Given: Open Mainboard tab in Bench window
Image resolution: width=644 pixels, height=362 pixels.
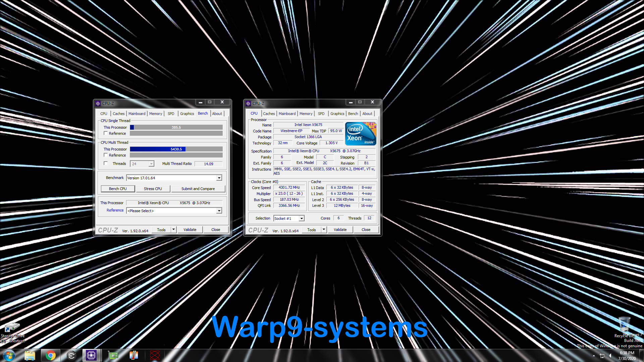Looking at the screenshot, I should (x=137, y=114).
